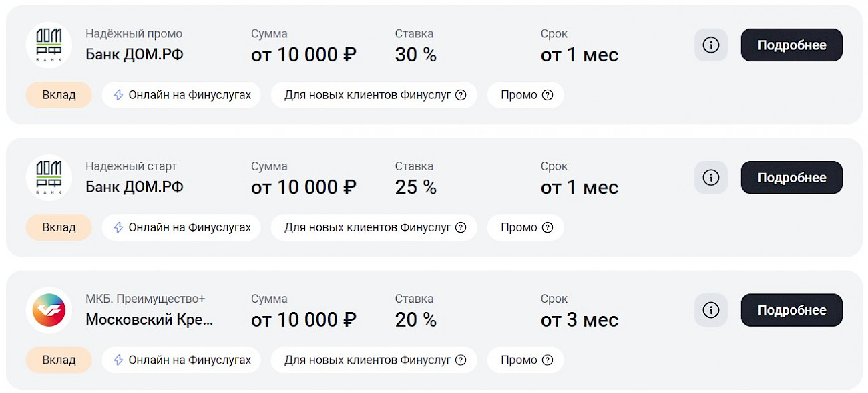Click question mark beside Промо in third card
The width and height of the screenshot is (868, 393).
click(x=548, y=360)
